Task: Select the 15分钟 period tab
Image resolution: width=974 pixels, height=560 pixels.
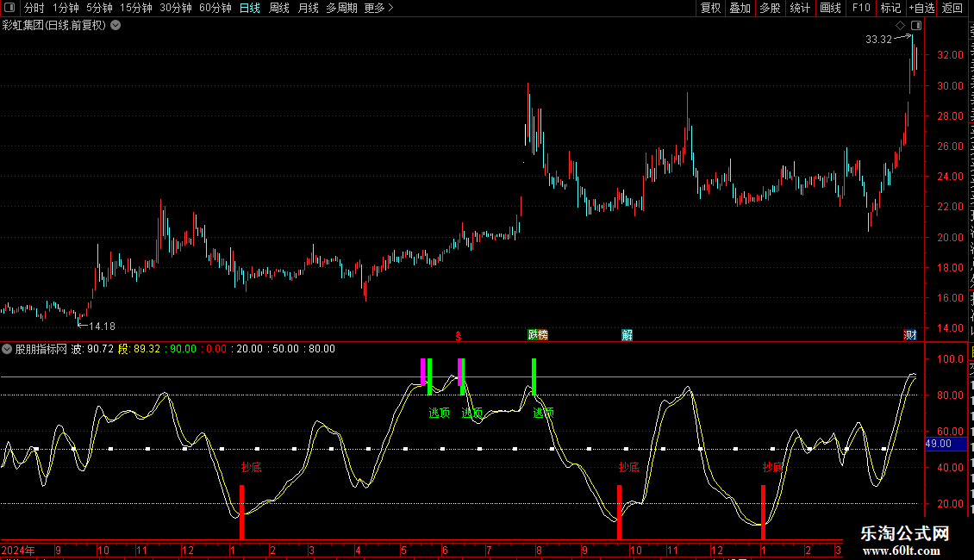Action: tap(136, 8)
